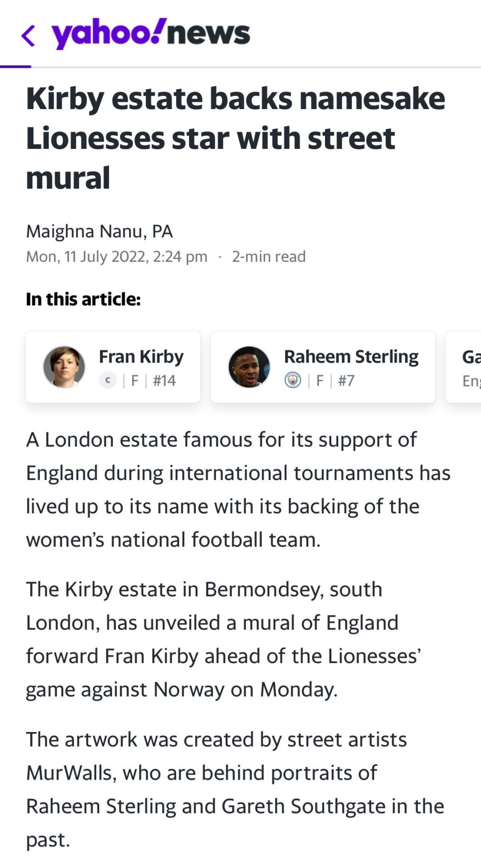The height and width of the screenshot is (868, 481).
Task: Click author name Maighna Nanu, PA
Action: pyautogui.click(x=99, y=231)
